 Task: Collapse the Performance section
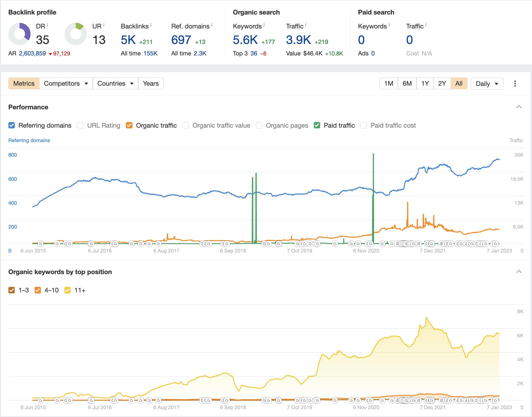click(519, 107)
